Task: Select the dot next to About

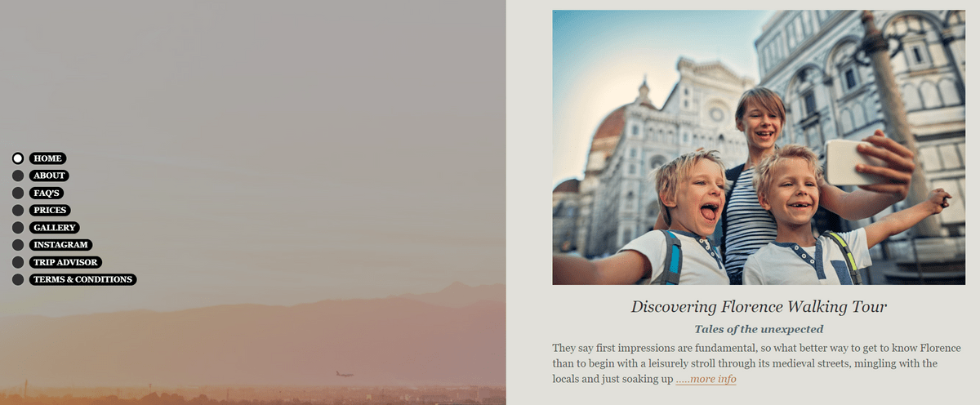Action: pyautogui.click(x=18, y=176)
